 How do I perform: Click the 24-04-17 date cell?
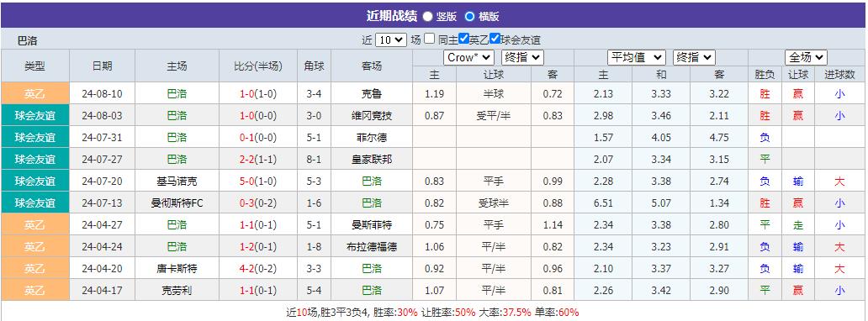pyautogui.click(x=102, y=291)
